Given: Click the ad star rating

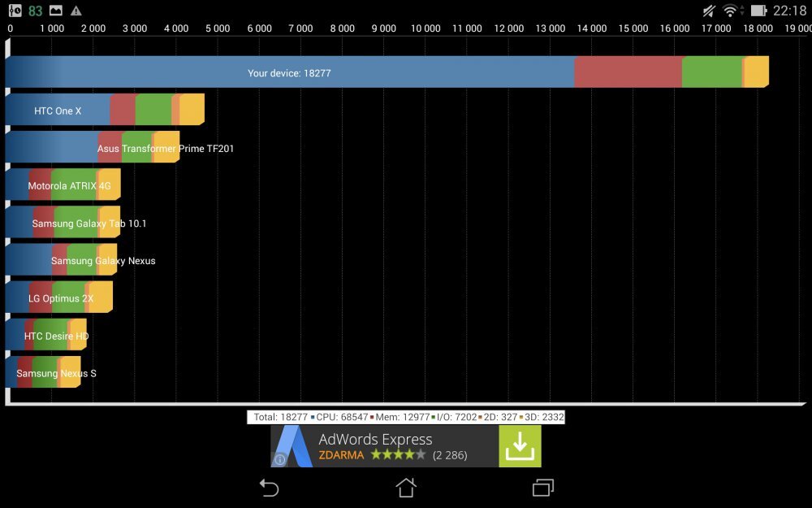Looking at the screenshot, I should click(x=398, y=455).
